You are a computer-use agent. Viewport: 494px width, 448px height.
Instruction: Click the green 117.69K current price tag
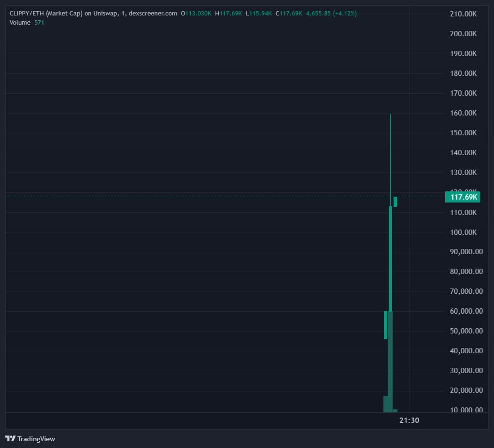(463, 197)
